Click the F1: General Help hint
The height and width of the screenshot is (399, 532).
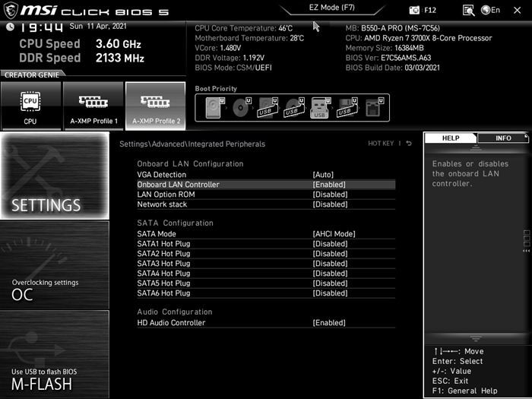pos(464,391)
